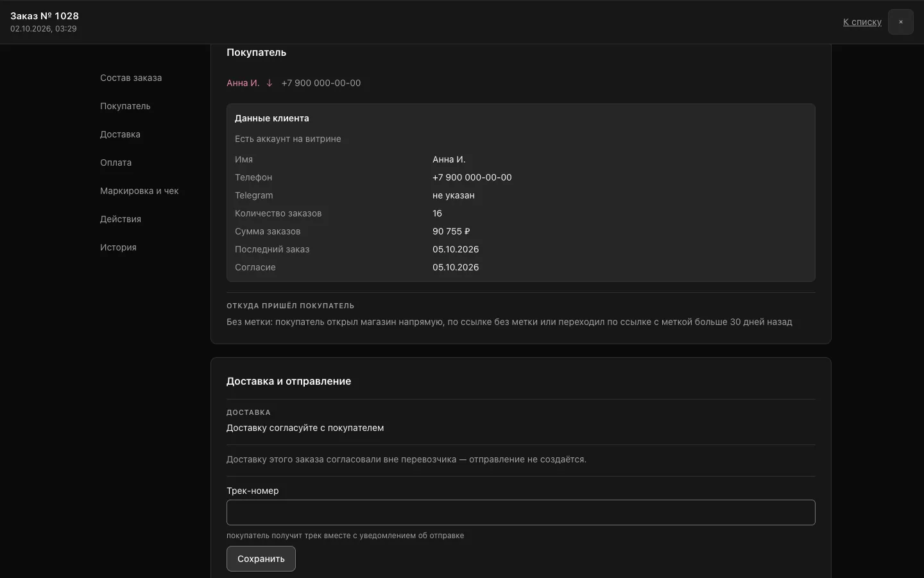
Task: Select the "Согласие" date value
Action: [456, 267]
